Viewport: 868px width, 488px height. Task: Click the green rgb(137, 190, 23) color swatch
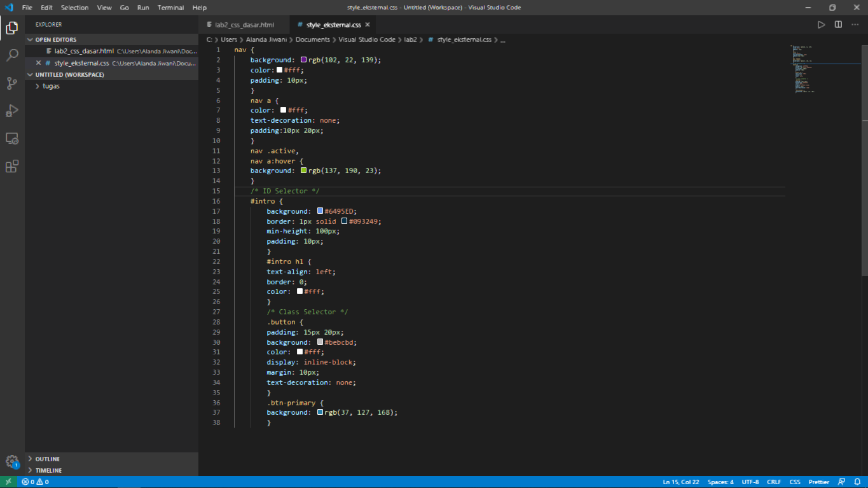pyautogui.click(x=303, y=171)
